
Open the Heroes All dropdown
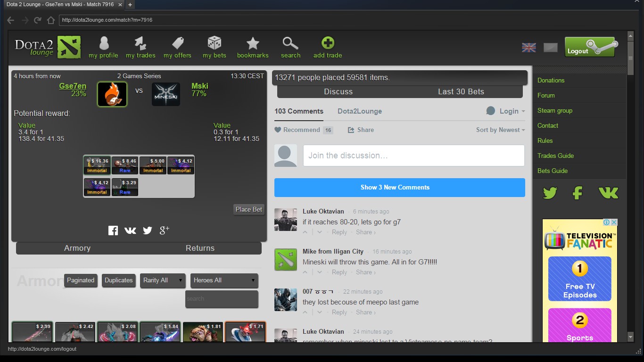224,280
